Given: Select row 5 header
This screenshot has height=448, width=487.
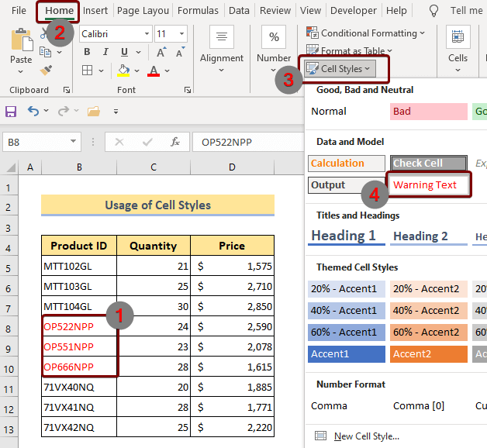Looking at the screenshot, I should [x=9, y=268].
